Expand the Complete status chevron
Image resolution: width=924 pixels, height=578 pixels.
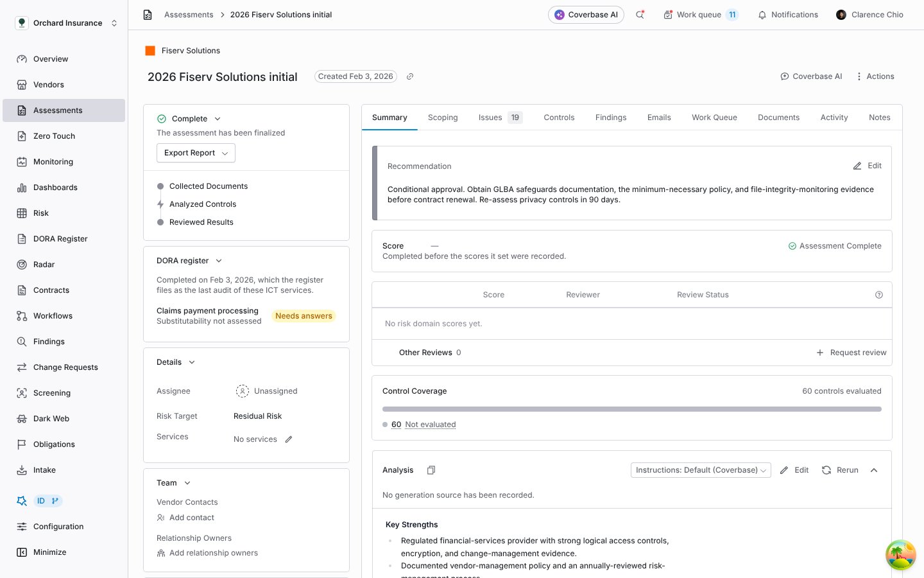(218, 119)
